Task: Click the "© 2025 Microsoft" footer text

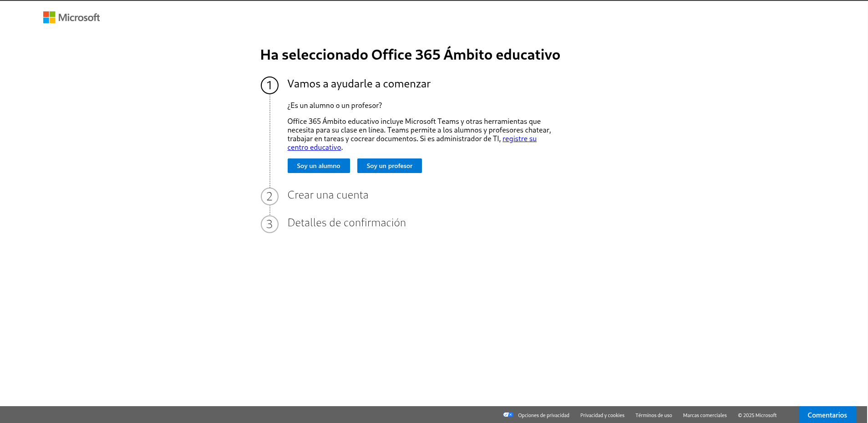Action: (x=757, y=415)
